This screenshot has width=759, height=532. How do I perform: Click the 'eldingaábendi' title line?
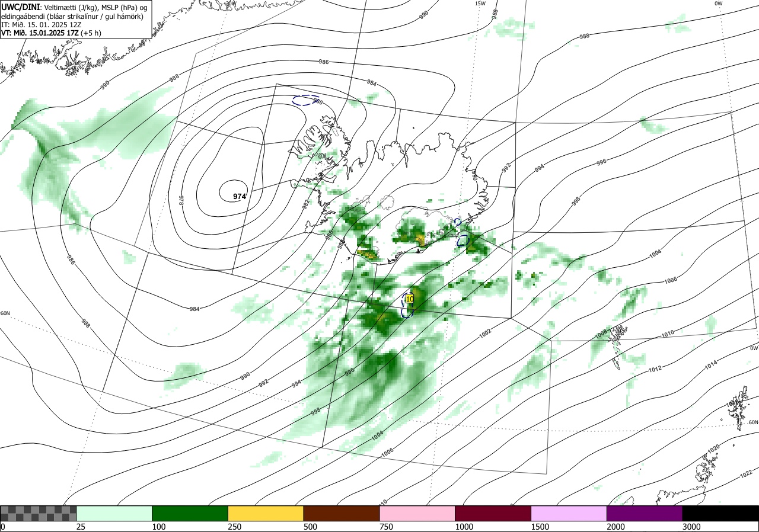pos(72,16)
